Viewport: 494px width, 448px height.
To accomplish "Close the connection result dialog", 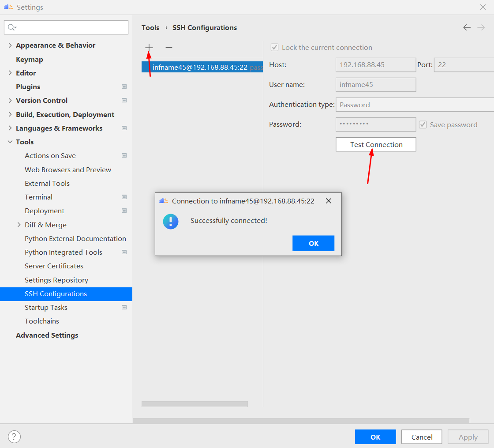I will coord(329,201).
